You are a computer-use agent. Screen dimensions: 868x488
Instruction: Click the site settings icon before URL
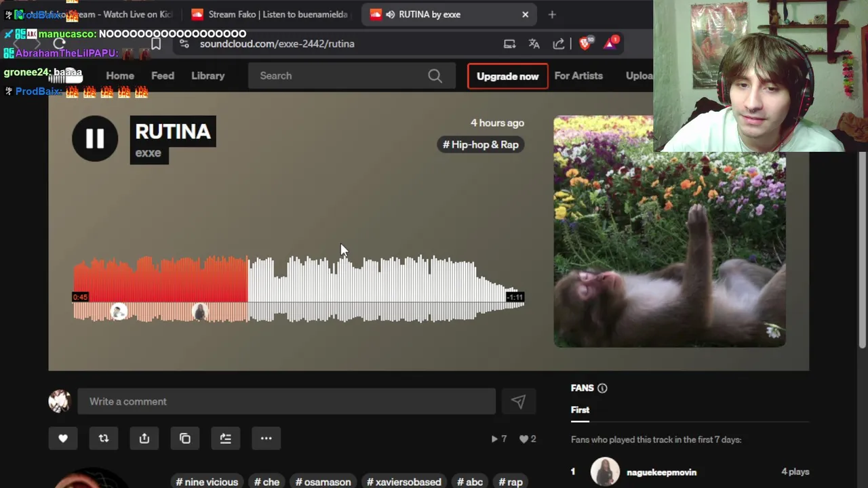tap(184, 43)
